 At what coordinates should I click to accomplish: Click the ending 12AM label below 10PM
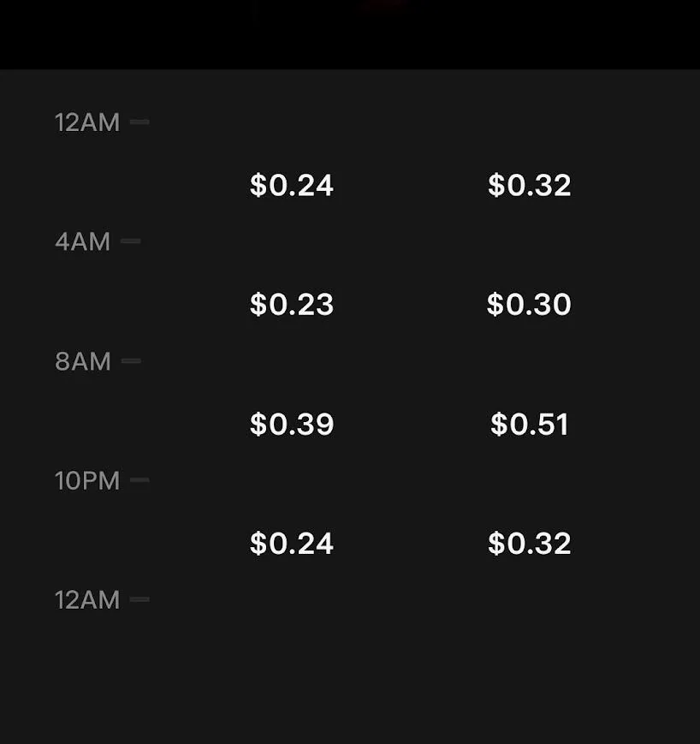point(87,600)
